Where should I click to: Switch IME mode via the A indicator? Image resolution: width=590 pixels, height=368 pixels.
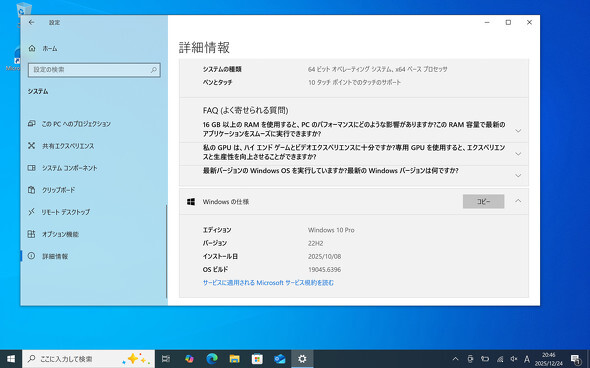(527, 359)
